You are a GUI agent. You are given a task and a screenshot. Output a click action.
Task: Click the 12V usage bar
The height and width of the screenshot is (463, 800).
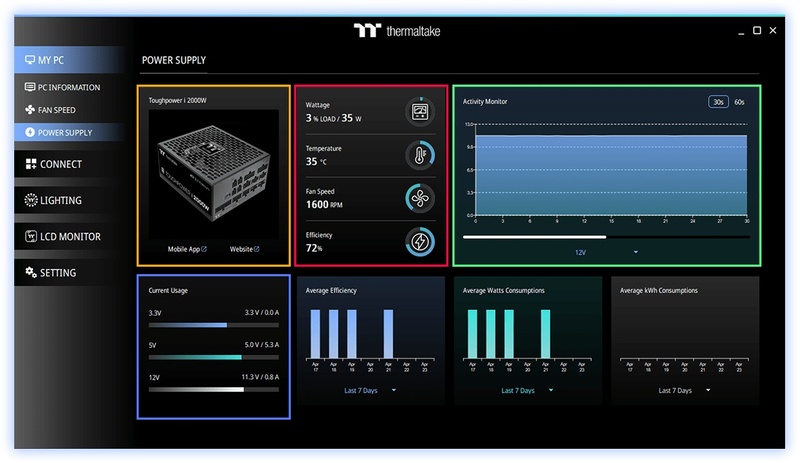(214, 389)
